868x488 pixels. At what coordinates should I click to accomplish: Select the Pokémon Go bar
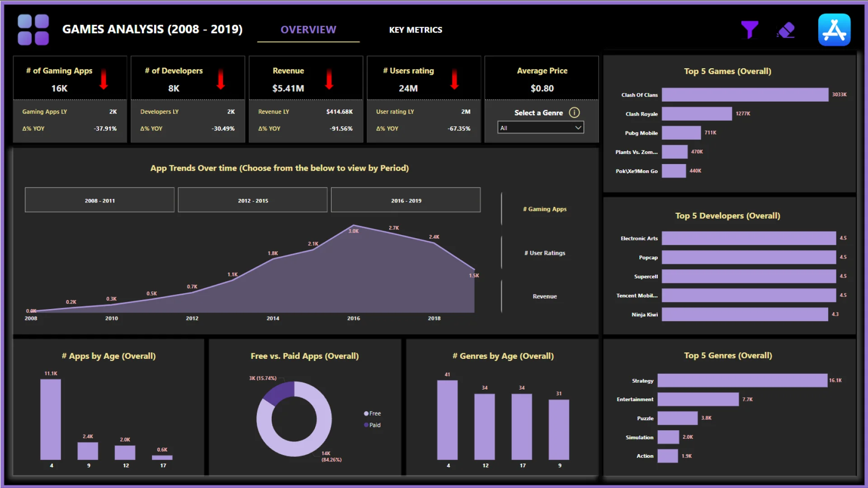[x=674, y=171]
